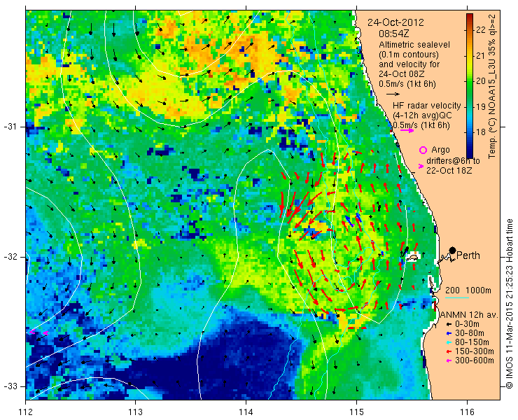This screenshot has height=420, width=518.
Task: Click longitude tick label 112
Action: 26,412
